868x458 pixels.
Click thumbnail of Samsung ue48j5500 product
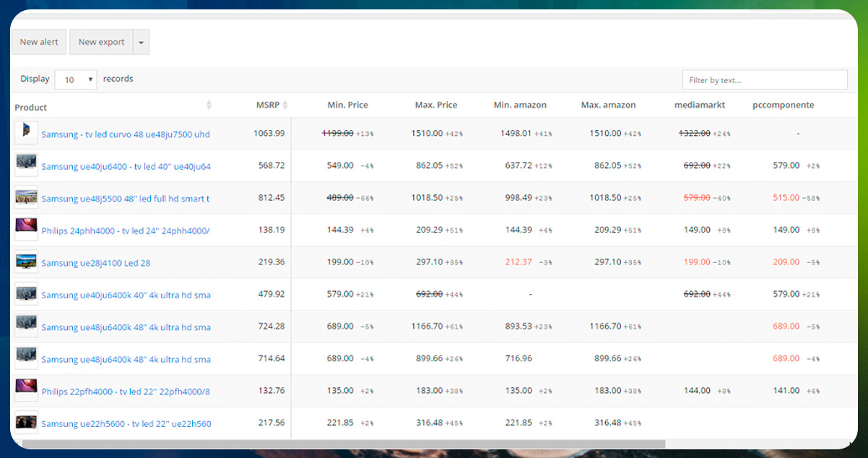click(26, 197)
